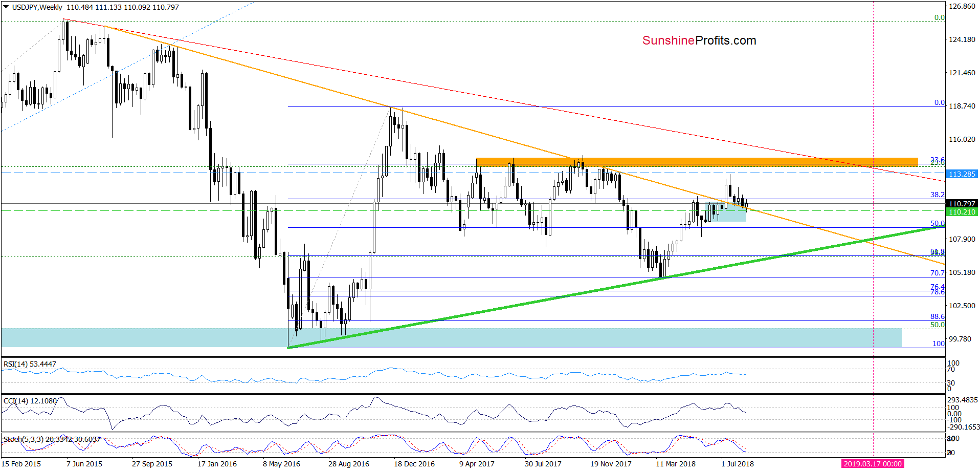Click the 18 Dec 2016 date label
The image size is (980, 471).
[414, 464]
